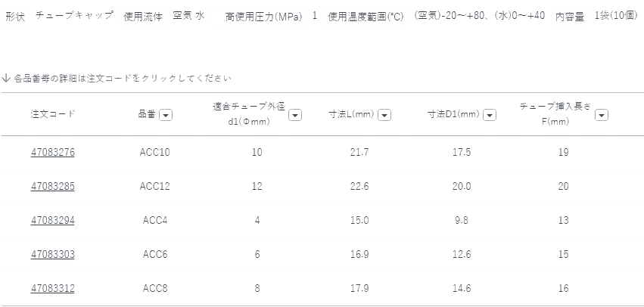Open the 寸法D1(mm) column dropdown arrow
Image resolution: width=644 pixels, height=307 pixels.
[490, 115]
